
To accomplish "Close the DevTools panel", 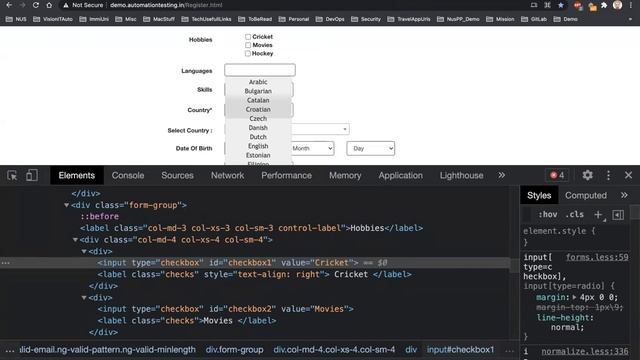I will tap(628, 176).
